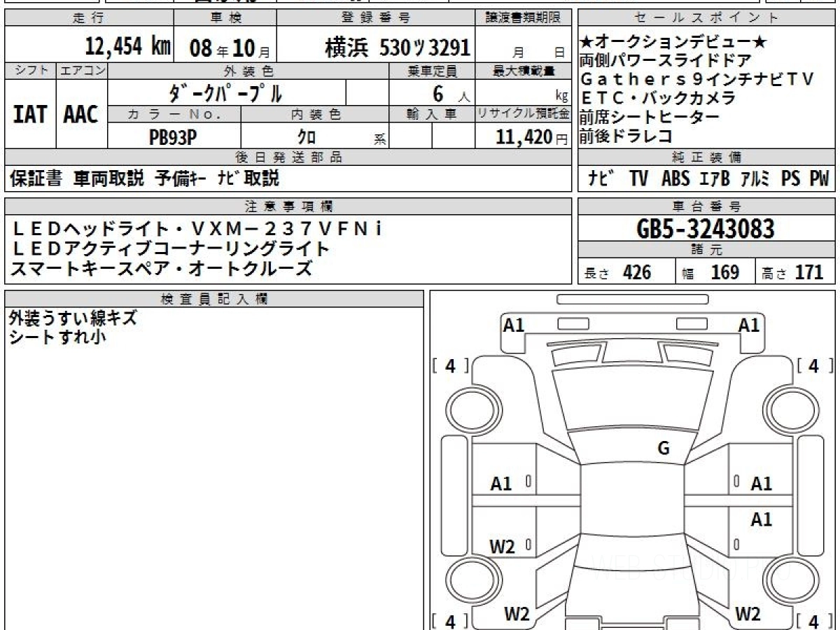Click the registration number 横浜 530ツ3291
840x630 pixels.
click(398, 48)
